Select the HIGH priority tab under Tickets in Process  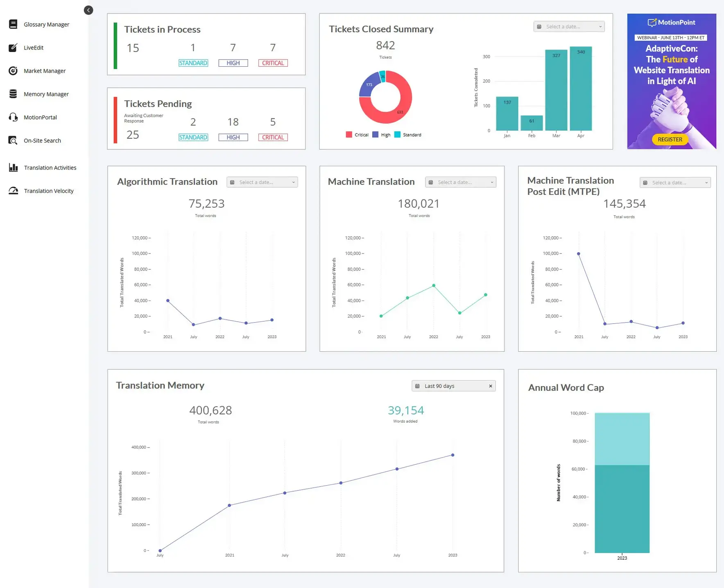tap(233, 63)
